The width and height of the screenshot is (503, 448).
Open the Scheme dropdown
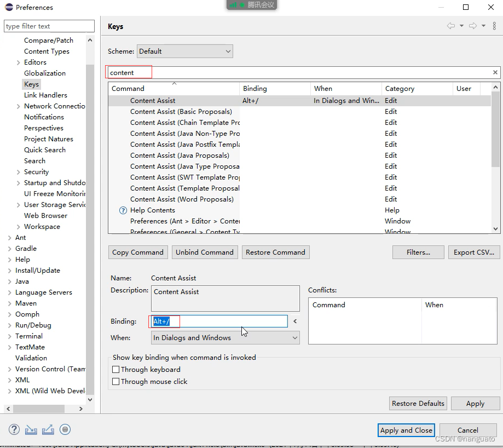[185, 51]
